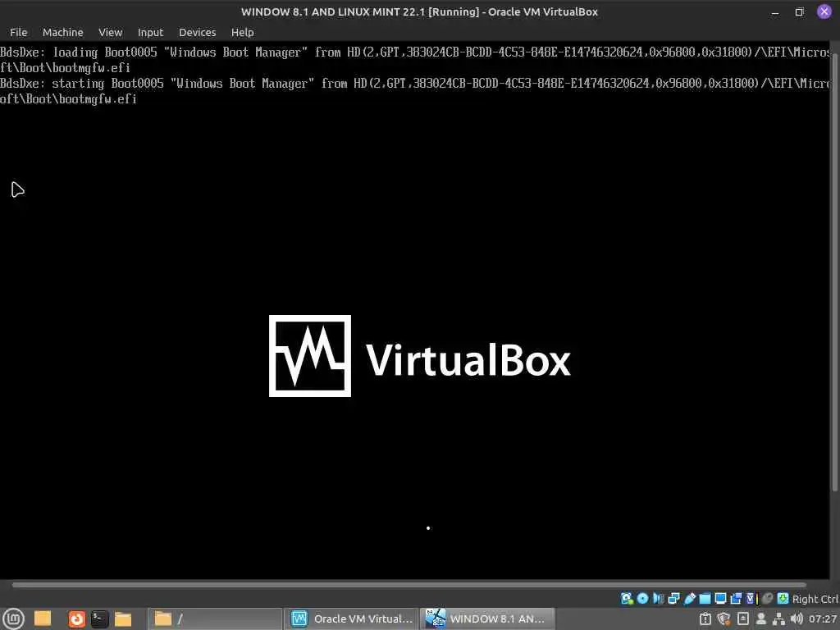Open the sound volume tray icon
The height and width of the screenshot is (630, 840).
797,619
